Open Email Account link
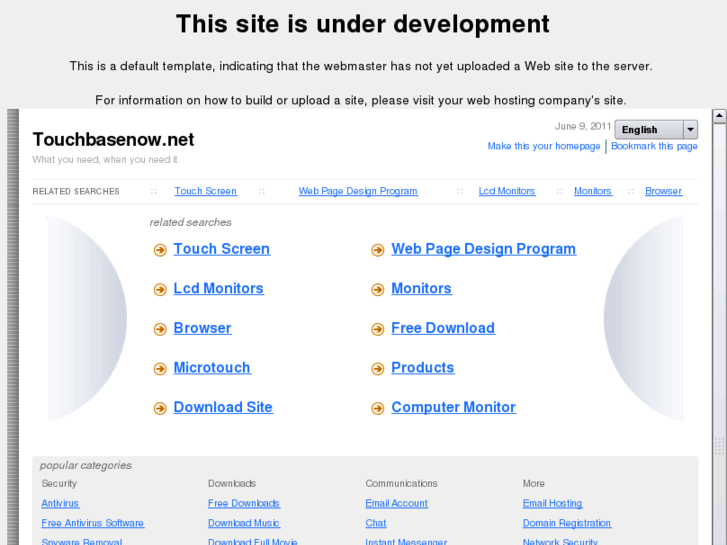The height and width of the screenshot is (545, 727). (x=396, y=503)
